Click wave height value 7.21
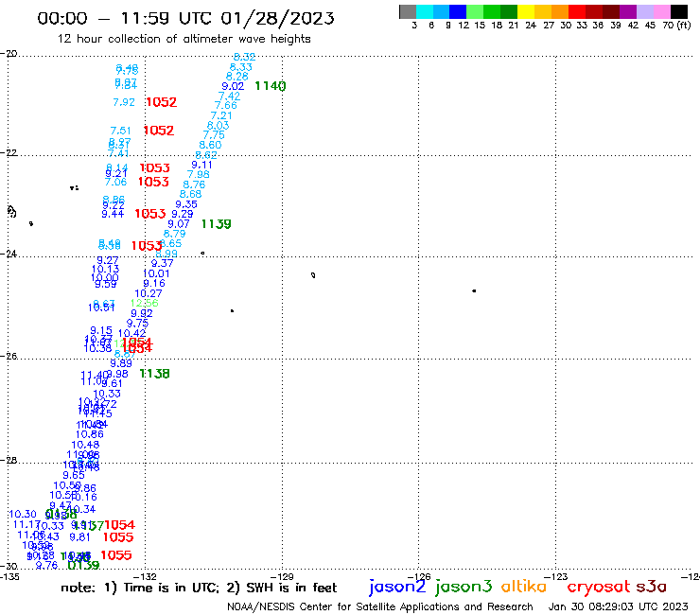 pos(221,115)
